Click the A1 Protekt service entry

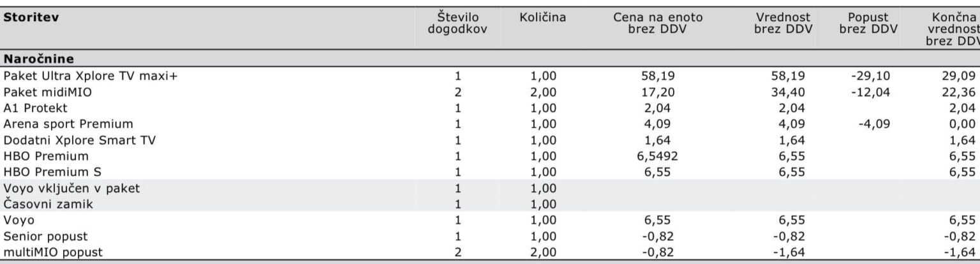35,108
